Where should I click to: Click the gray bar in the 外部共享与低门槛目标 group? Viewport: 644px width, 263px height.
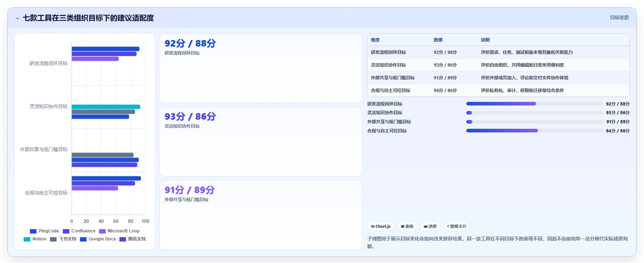tap(103, 155)
